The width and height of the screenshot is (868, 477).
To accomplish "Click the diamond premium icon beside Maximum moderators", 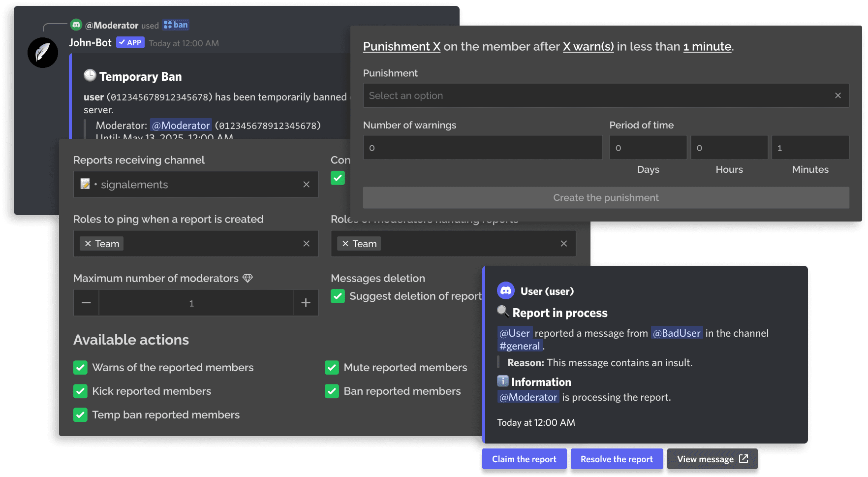I will click(248, 279).
